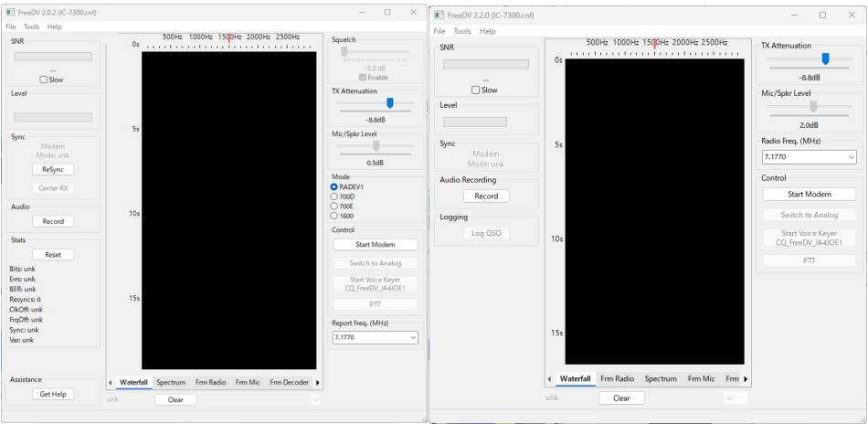This screenshot has height=424, width=868.
Task: Select Frm Mic tab in FreeDV 2.2.0
Action: click(702, 379)
